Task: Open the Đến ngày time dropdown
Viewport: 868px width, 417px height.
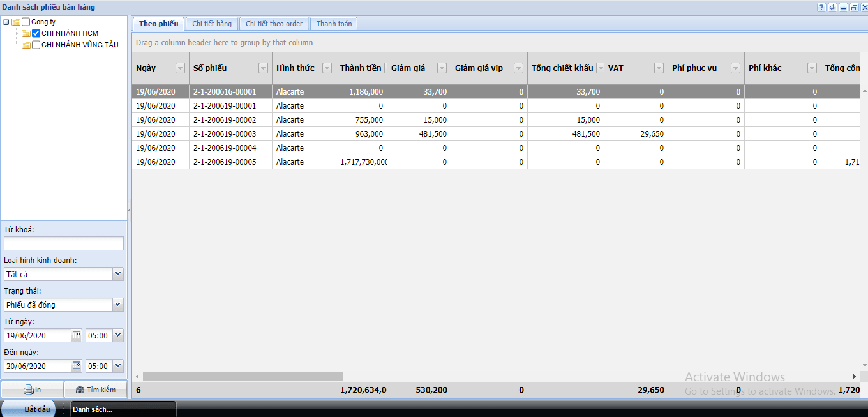Action: pos(117,366)
